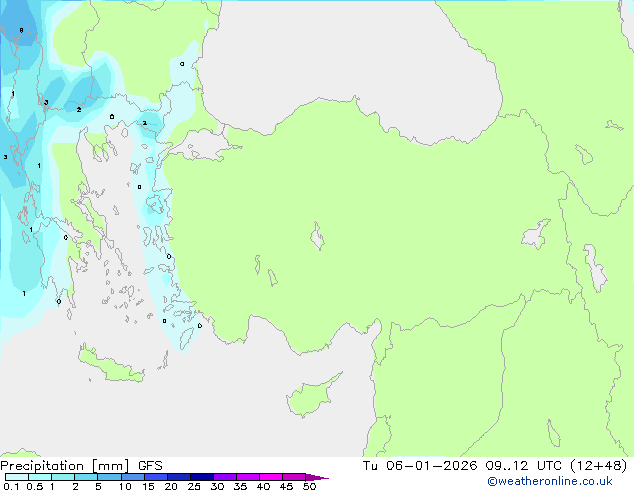Select the date text 'Tu 06-01-2026'
This screenshot has height=490, width=634.
click(420, 466)
